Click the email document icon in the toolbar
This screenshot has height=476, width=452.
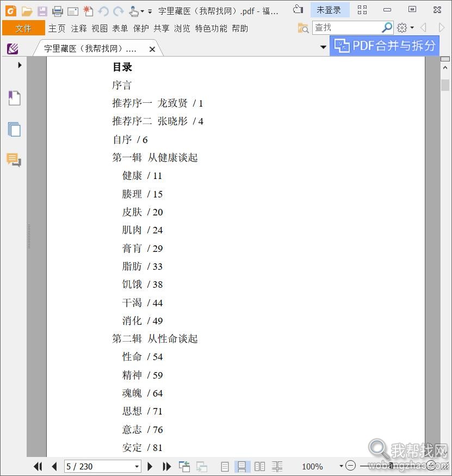pos(73,12)
